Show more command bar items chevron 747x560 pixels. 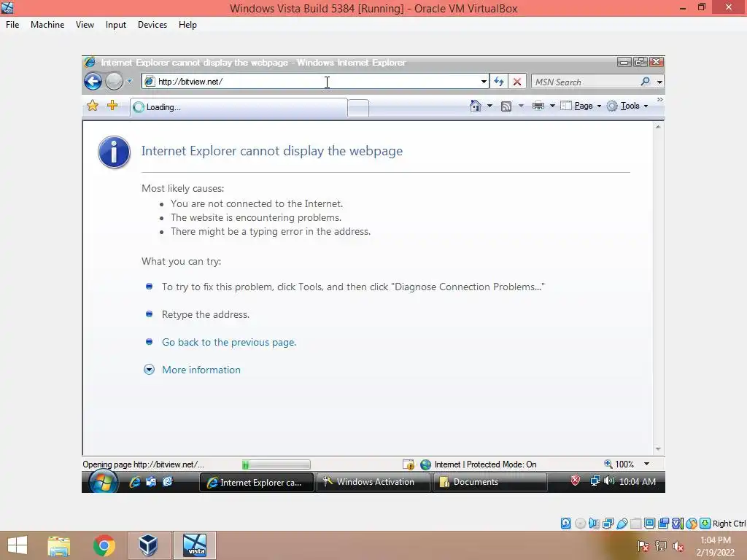[x=659, y=99]
